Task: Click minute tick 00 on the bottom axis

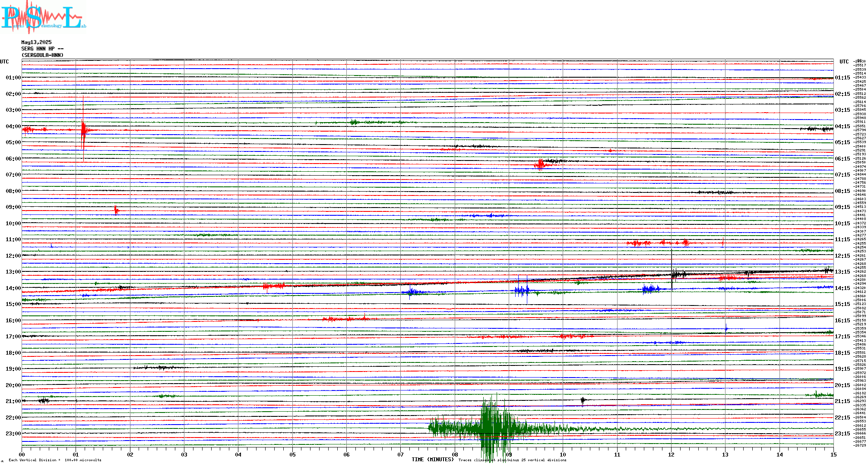Action: pyautogui.click(x=22, y=454)
